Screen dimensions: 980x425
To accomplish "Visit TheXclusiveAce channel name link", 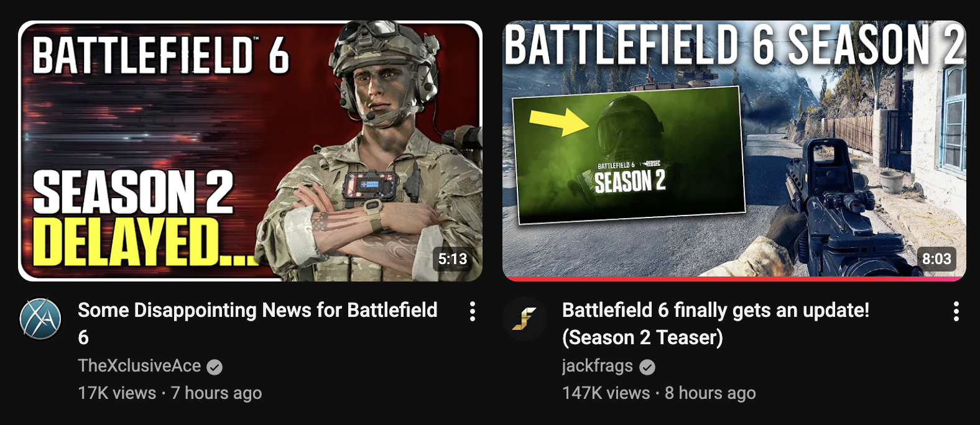I will tap(139, 365).
